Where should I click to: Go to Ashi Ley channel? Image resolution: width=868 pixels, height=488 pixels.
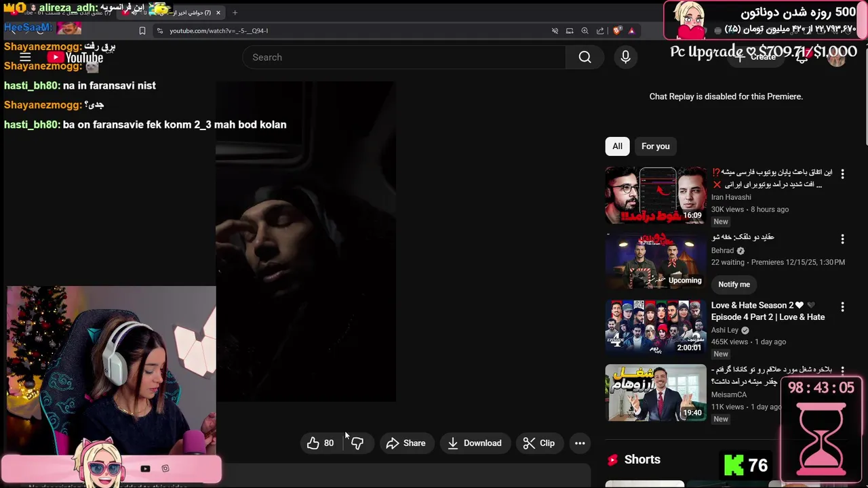point(725,330)
